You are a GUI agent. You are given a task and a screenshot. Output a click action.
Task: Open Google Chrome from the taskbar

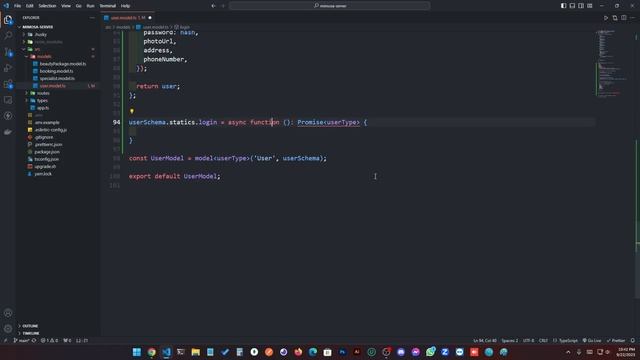(151, 352)
